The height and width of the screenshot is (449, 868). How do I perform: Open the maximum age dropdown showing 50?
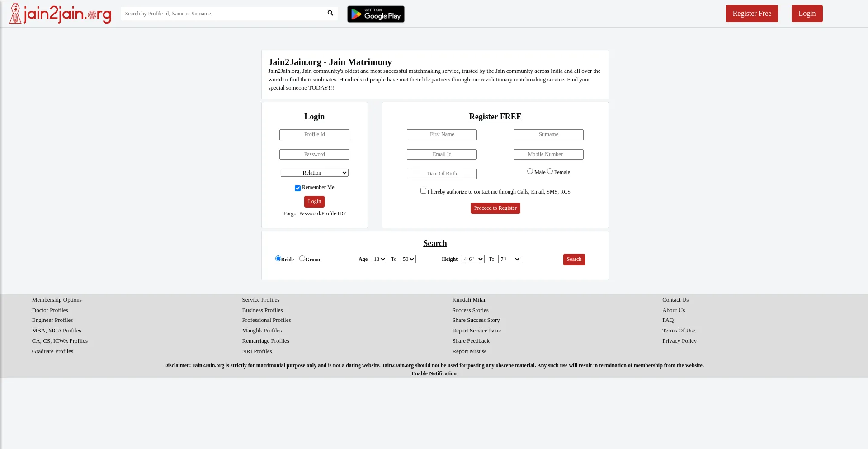point(408,259)
